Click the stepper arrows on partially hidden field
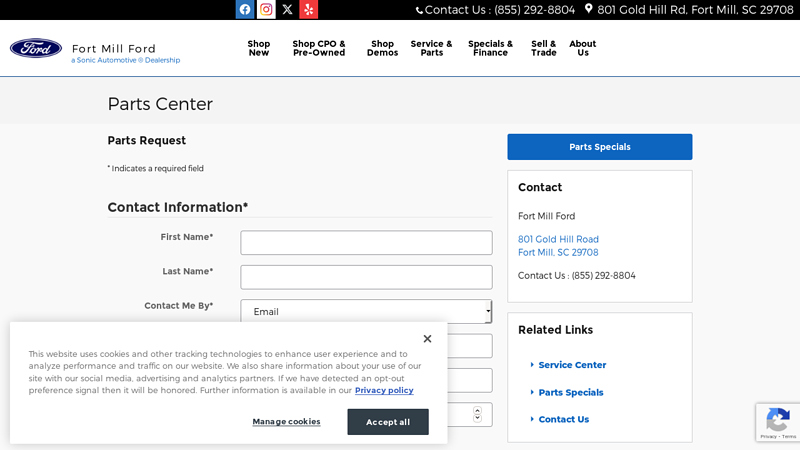The image size is (800, 450). (477, 414)
